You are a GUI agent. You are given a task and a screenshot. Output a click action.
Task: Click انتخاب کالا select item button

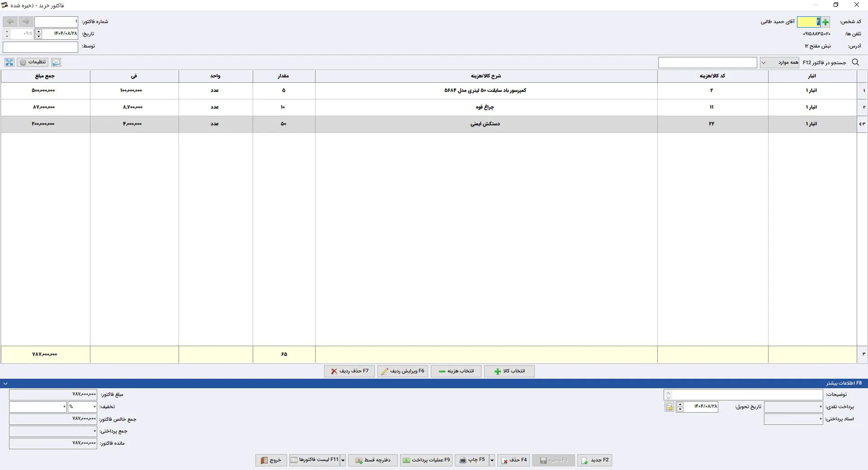[509, 371]
